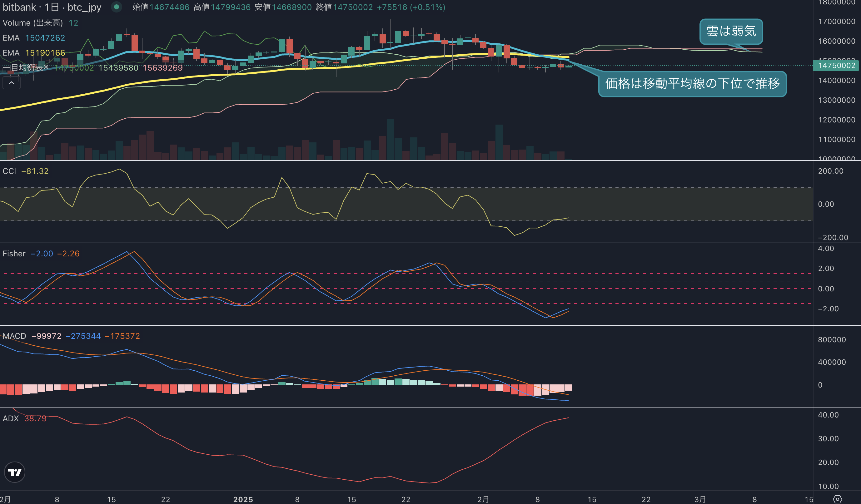861x504 pixels.
Task: Click the 17000000 price scale label
Action: pyautogui.click(x=837, y=22)
